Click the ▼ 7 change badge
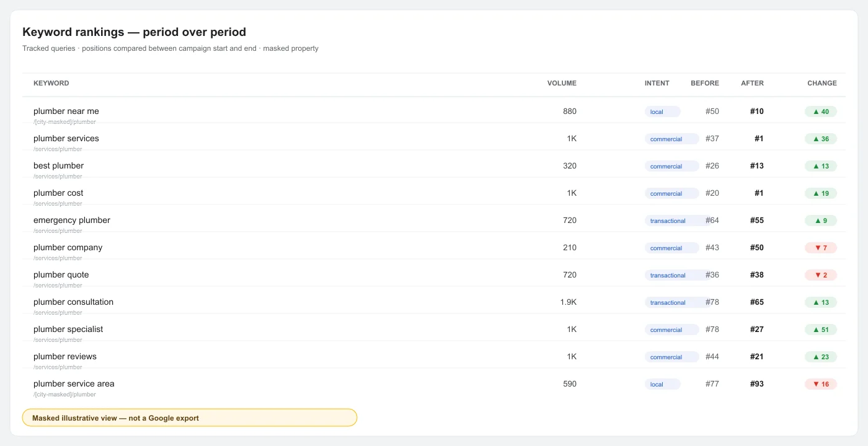 point(821,248)
